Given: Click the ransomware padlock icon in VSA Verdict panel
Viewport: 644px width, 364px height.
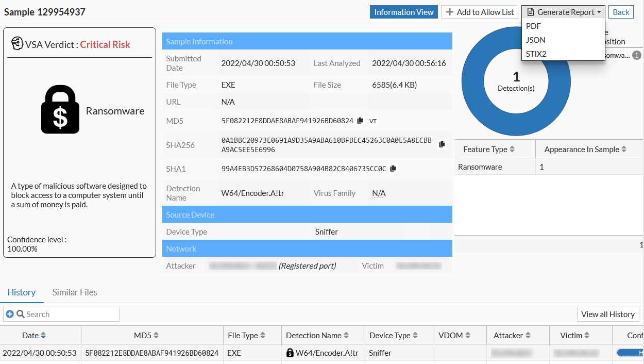Looking at the screenshot, I should (60, 109).
